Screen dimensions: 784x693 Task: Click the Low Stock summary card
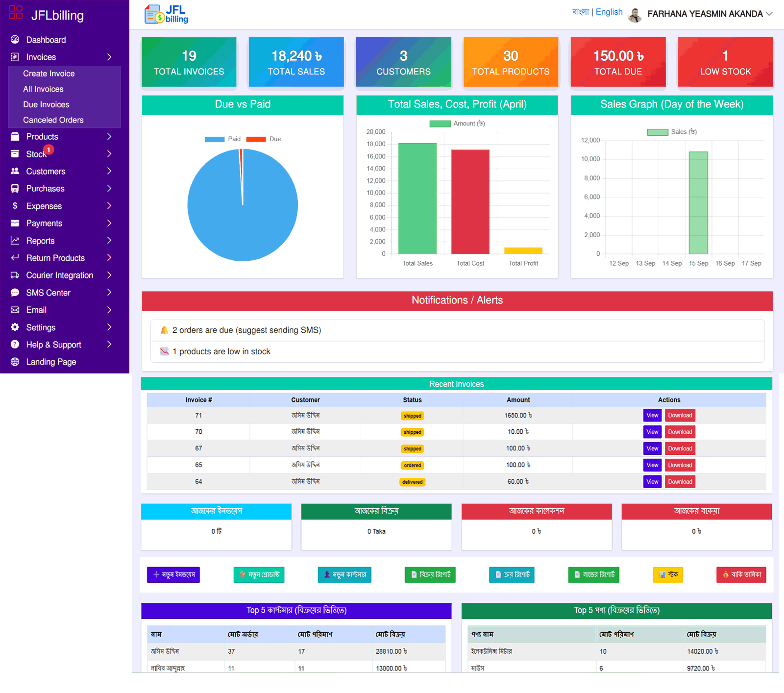coord(726,62)
